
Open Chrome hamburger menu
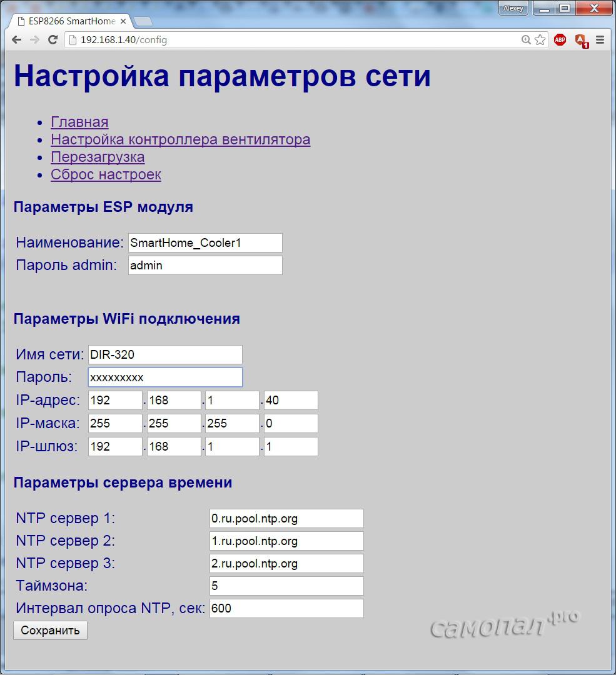click(x=600, y=40)
